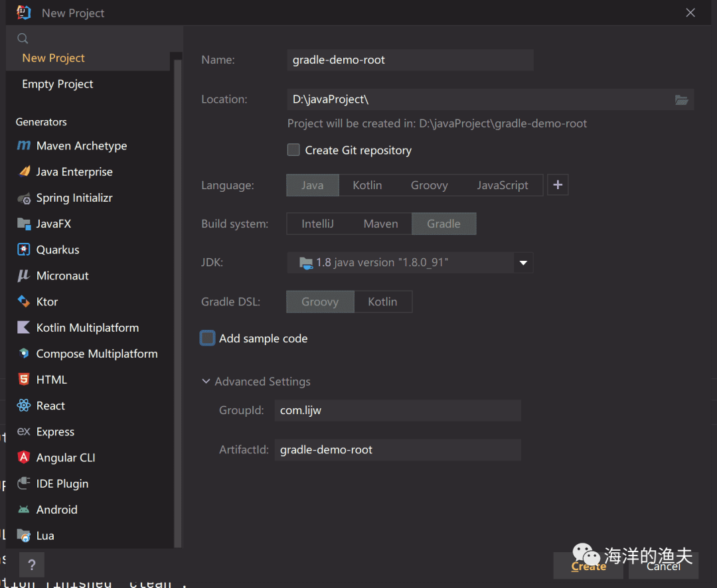The width and height of the screenshot is (717, 588).
Task: Click the Angular CLI icon
Action: point(24,458)
